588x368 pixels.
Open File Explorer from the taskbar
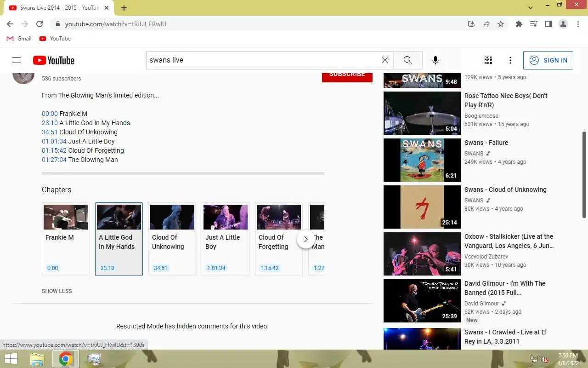coord(37,359)
